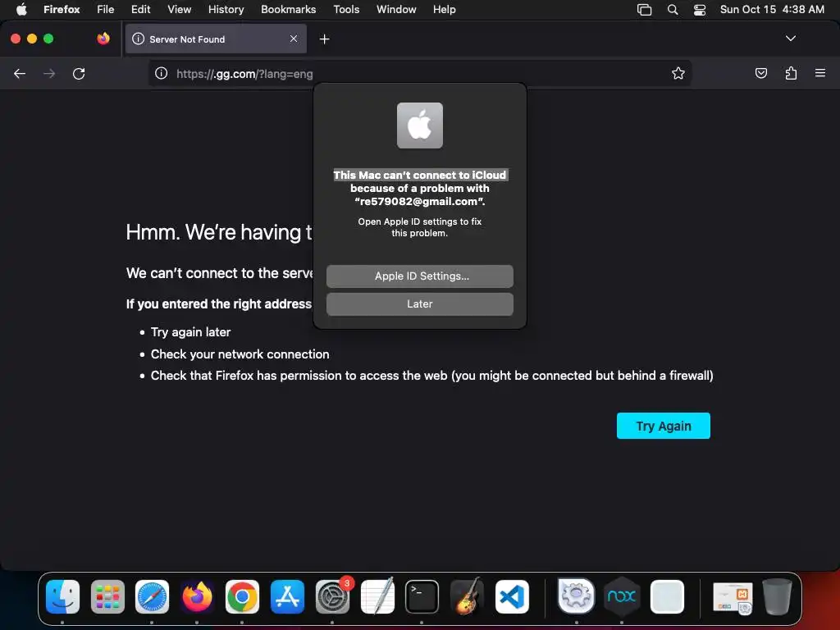Open the Apple menu
The height and width of the screenshot is (630, 840).
coord(21,10)
